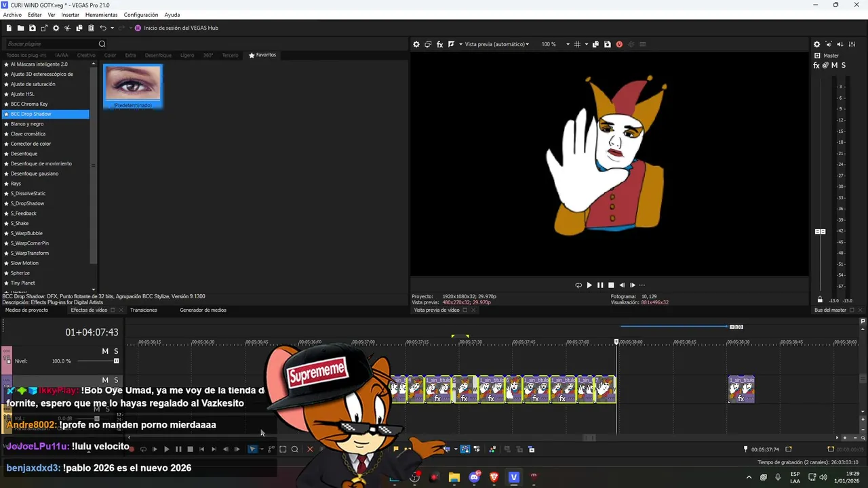Paste from clipboard using the paste icon
The height and width of the screenshot is (488, 868).
(91, 28)
